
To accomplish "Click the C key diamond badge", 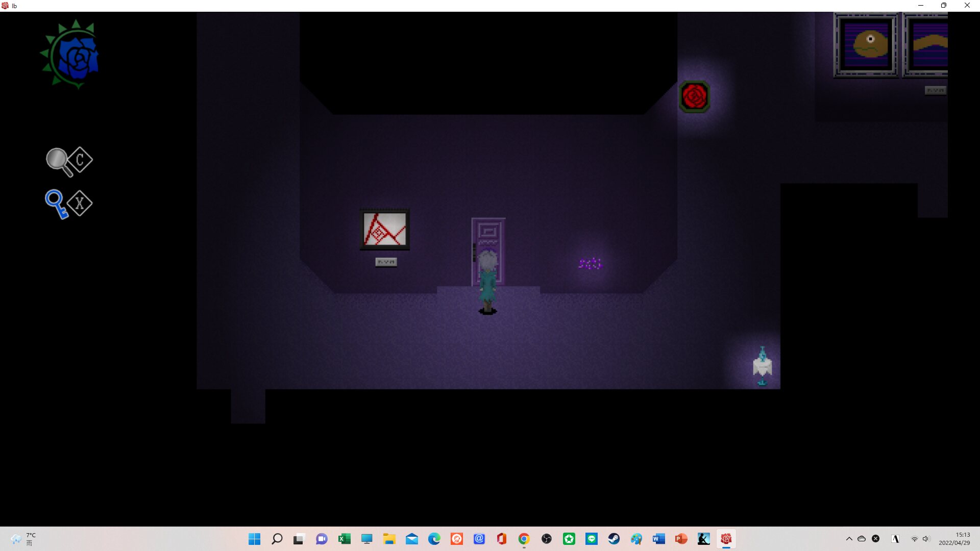I will [x=80, y=160].
